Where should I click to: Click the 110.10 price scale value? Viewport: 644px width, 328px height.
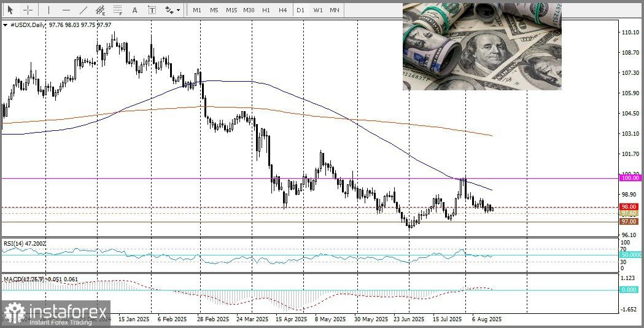[x=631, y=33]
